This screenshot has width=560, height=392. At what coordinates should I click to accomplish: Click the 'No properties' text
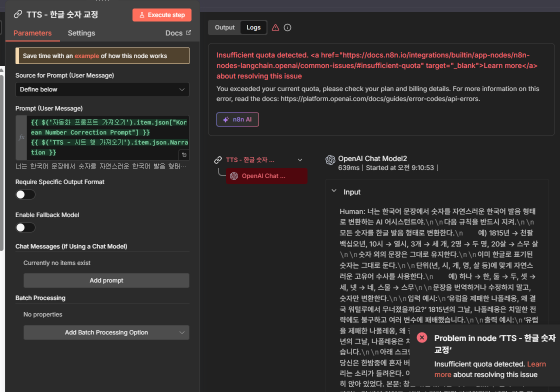click(43, 314)
